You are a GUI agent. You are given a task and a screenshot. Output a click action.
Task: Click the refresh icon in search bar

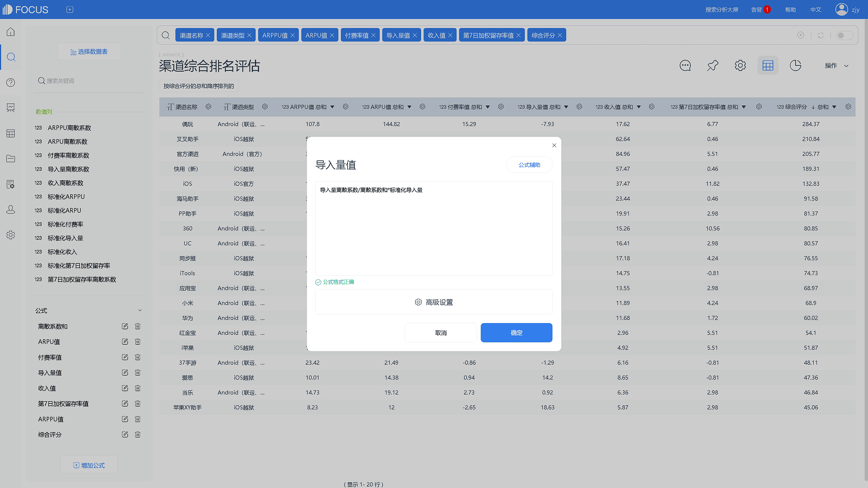pos(821,35)
